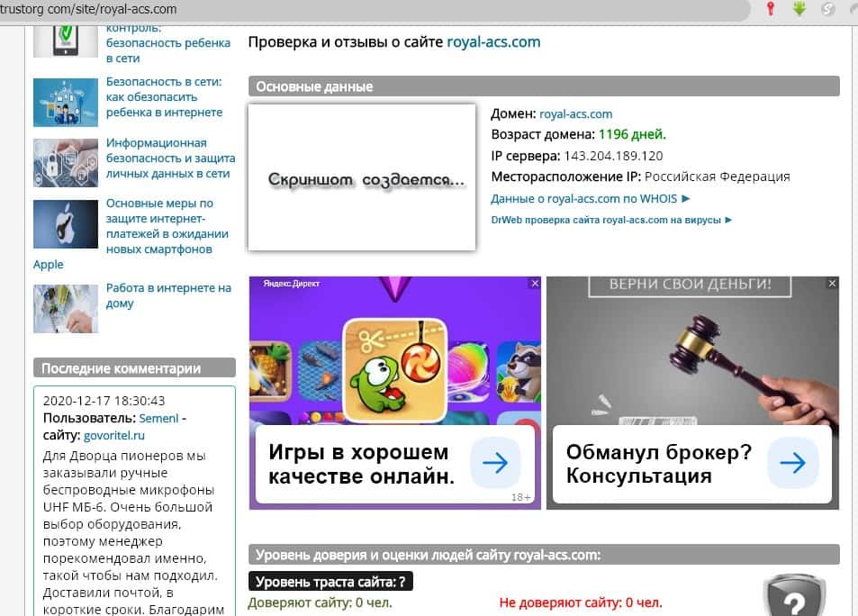This screenshot has height=616, width=858.
Task: Click the 'Уровень траста сайта: ?' badge
Action: 330,582
